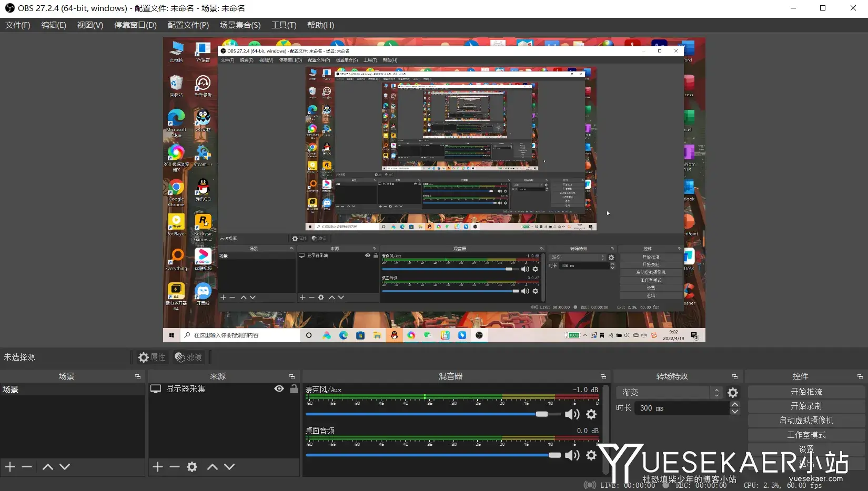
Task: Select the 场景 item in scenes list
Action: pos(73,389)
